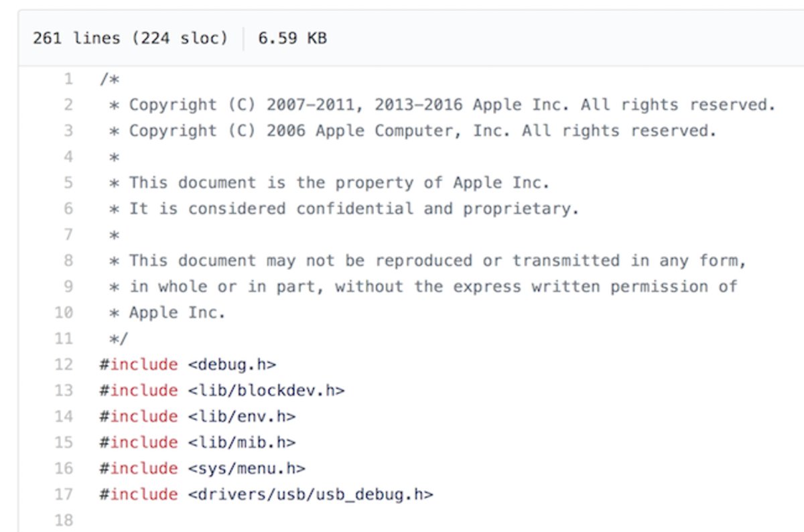
Task: Click the drivers/usb/usb_debug.h include text
Action: pyautogui.click(x=310, y=494)
